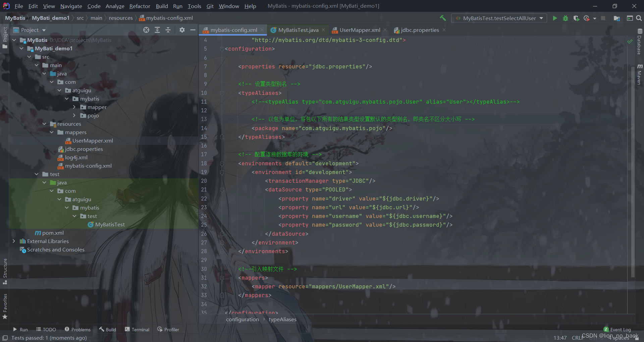Click 'resources' in the breadcrumb path

click(x=121, y=18)
